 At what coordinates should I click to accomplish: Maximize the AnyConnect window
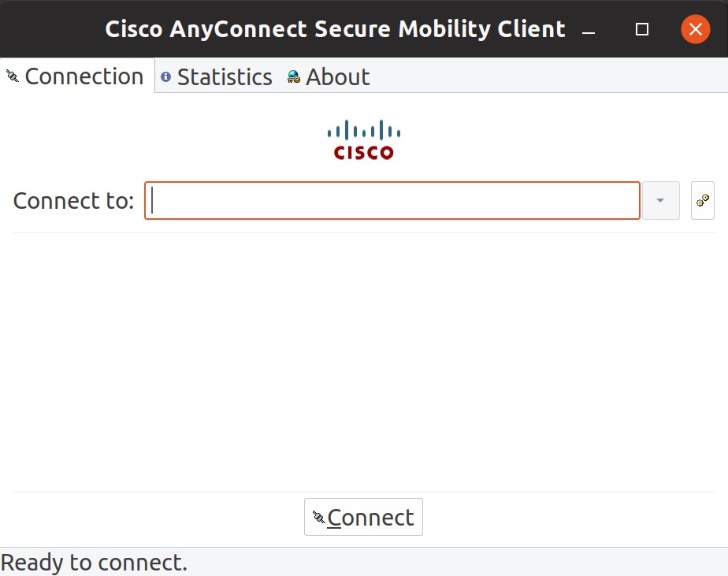pyautogui.click(x=642, y=30)
